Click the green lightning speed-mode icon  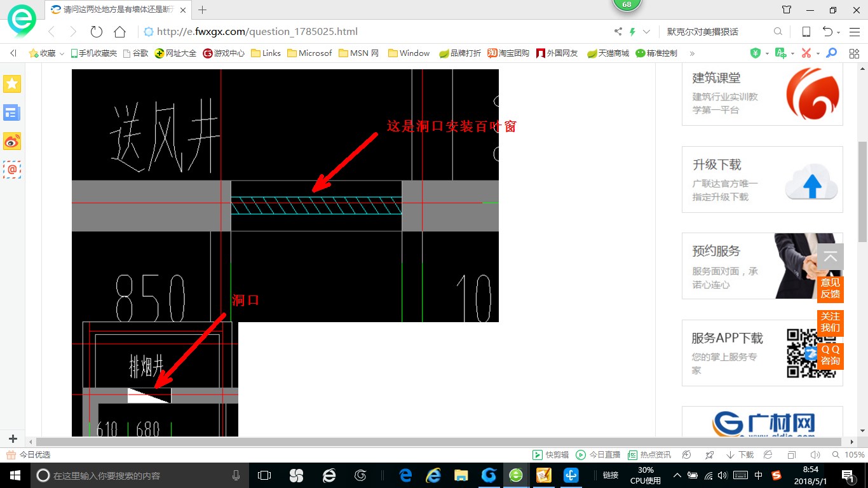tap(632, 32)
